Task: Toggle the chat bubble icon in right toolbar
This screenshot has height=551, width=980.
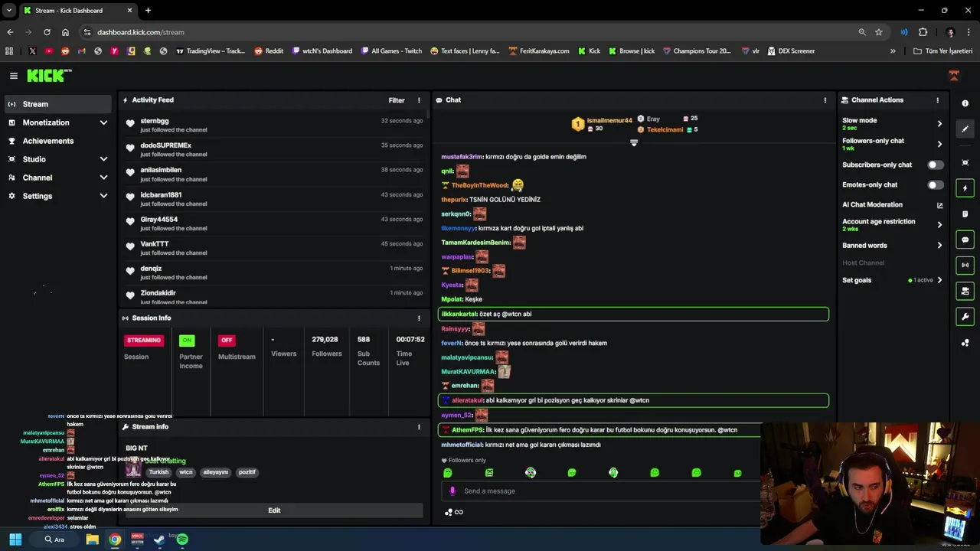Action: [965, 240]
